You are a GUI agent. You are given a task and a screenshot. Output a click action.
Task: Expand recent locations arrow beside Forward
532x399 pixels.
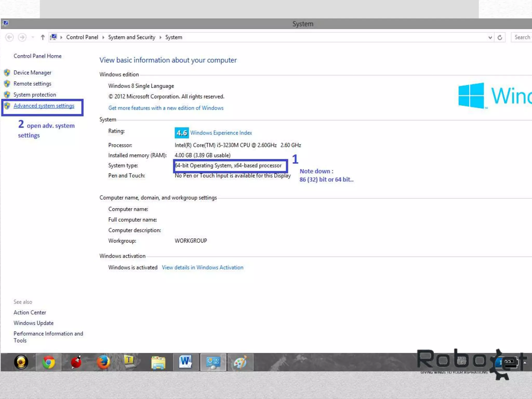pyautogui.click(x=33, y=37)
